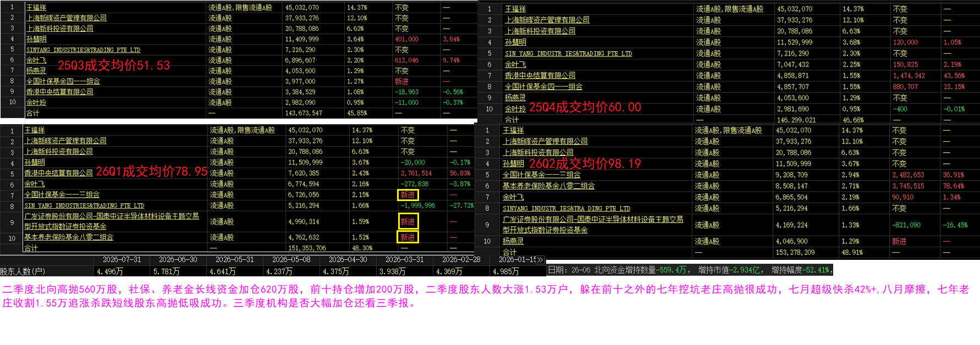The width and height of the screenshot is (980, 345).
Task: Open 香港中央结算有限公司 link in 26Q1 table
Action: tap(58, 173)
